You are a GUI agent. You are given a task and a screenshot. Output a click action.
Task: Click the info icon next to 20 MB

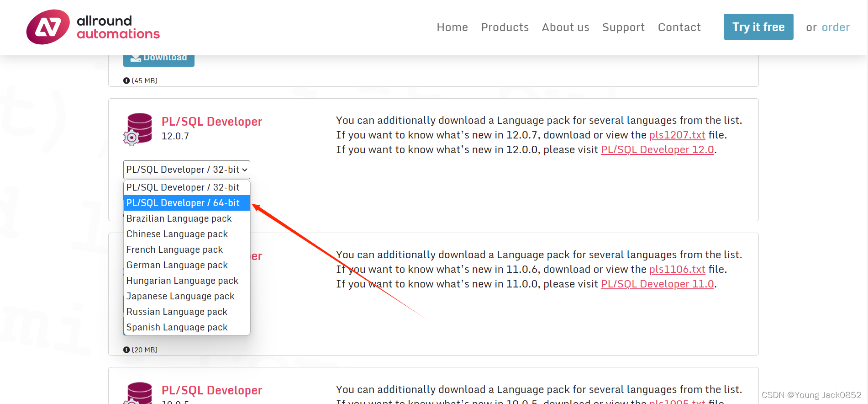pos(126,350)
